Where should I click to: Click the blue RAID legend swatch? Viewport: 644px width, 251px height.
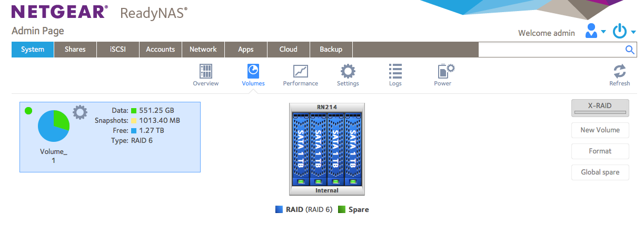pos(279,209)
